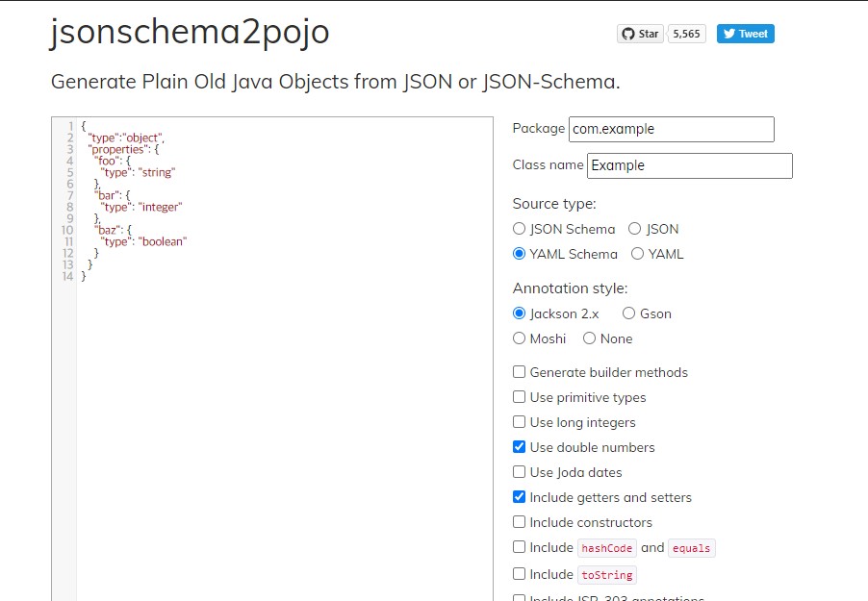Click line number 14 in gutter

click(67, 276)
